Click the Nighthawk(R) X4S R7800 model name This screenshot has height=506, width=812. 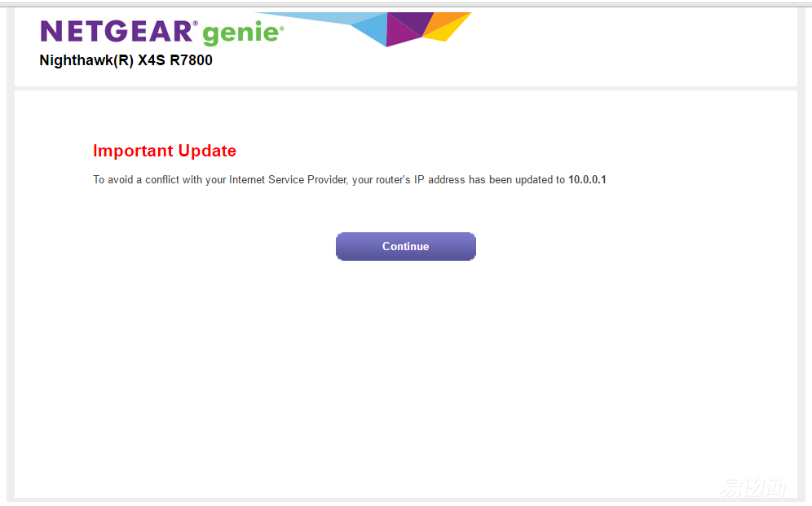coord(126,60)
